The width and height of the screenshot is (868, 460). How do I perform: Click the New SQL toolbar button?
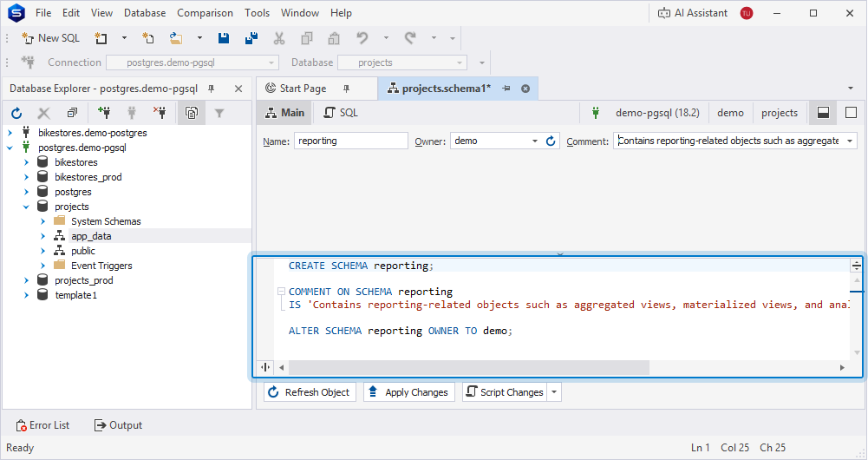point(51,38)
